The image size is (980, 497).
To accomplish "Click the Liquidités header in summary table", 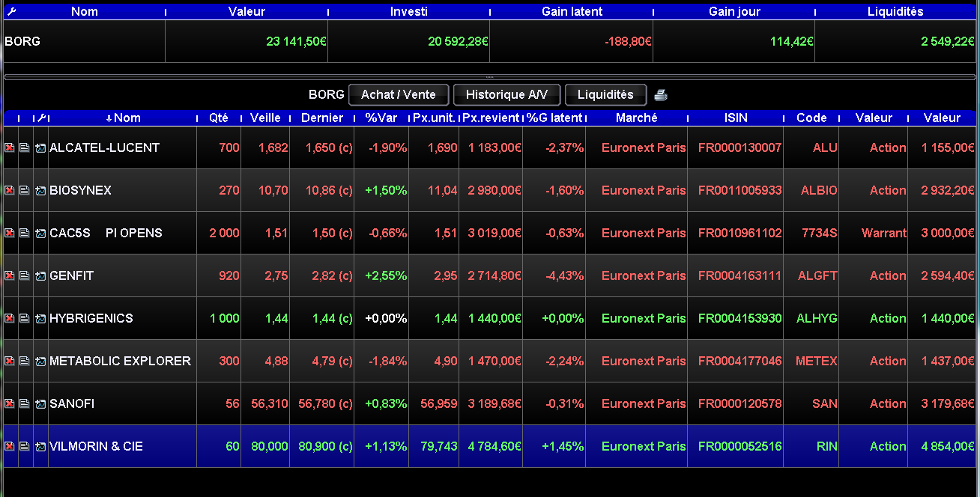I will pyautogui.click(x=895, y=12).
